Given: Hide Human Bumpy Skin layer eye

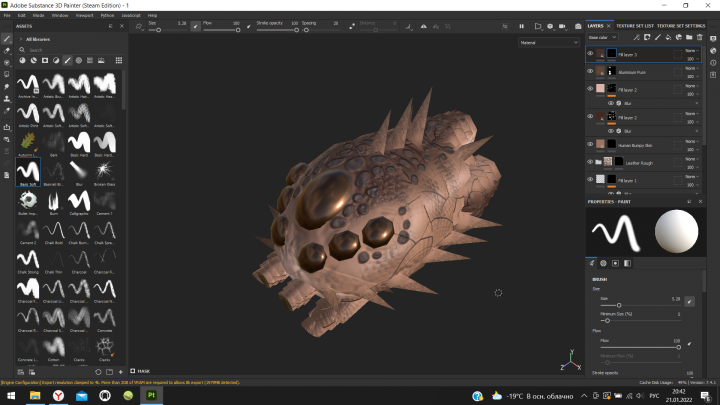Looking at the screenshot, I should point(590,144).
